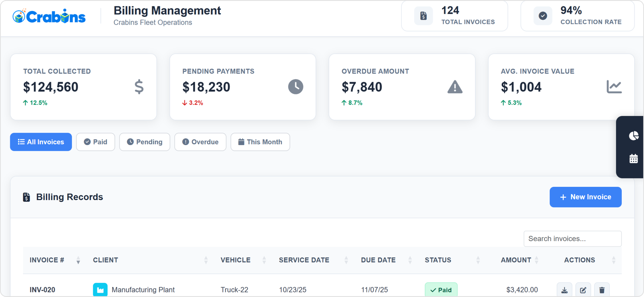Edit invoice INV-020
The width and height of the screenshot is (644, 297).
583,290
